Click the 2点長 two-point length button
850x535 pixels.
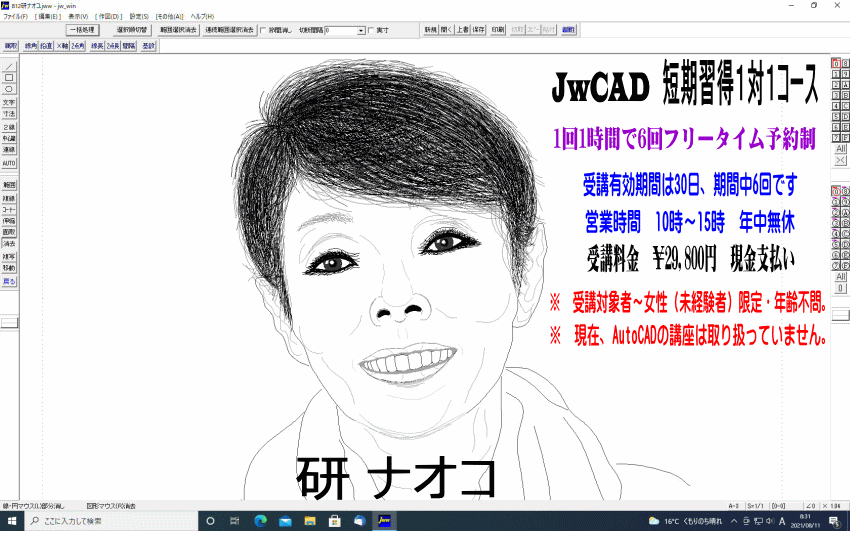tap(113, 46)
